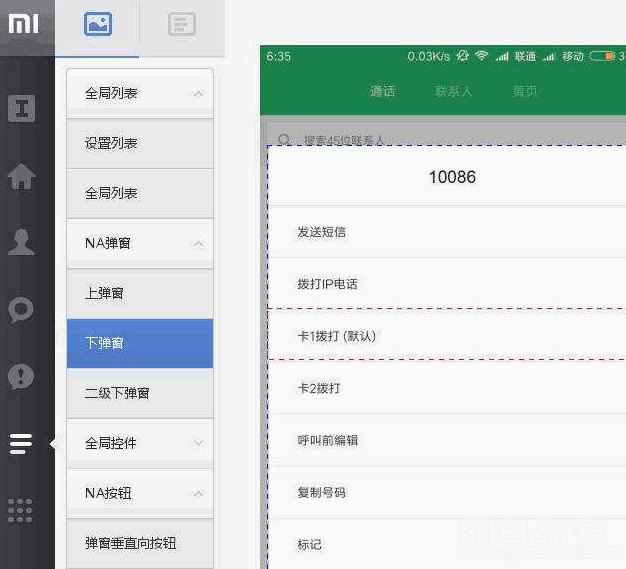This screenshot has height=569, width=626.
Task: Open the home sidebar icon
Action: [22, 176]
